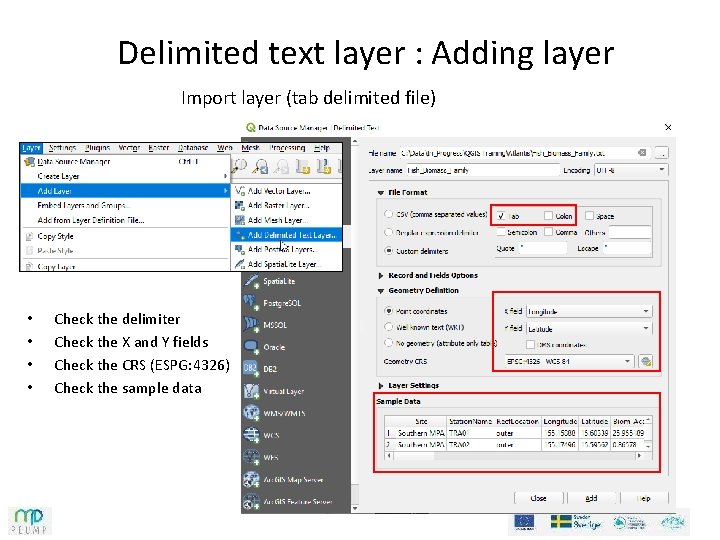
Task: Toggle the Colon delimiter checkbox
Action: [x=548, y=215]
